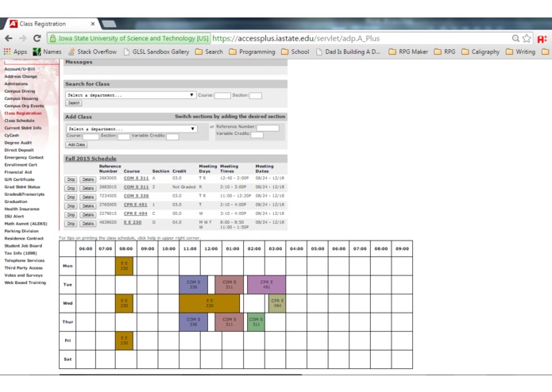Image resolution: width=552 pixels, height=392 pixels.
Task: Close the Class Registration tab
Action: [93, 24]
